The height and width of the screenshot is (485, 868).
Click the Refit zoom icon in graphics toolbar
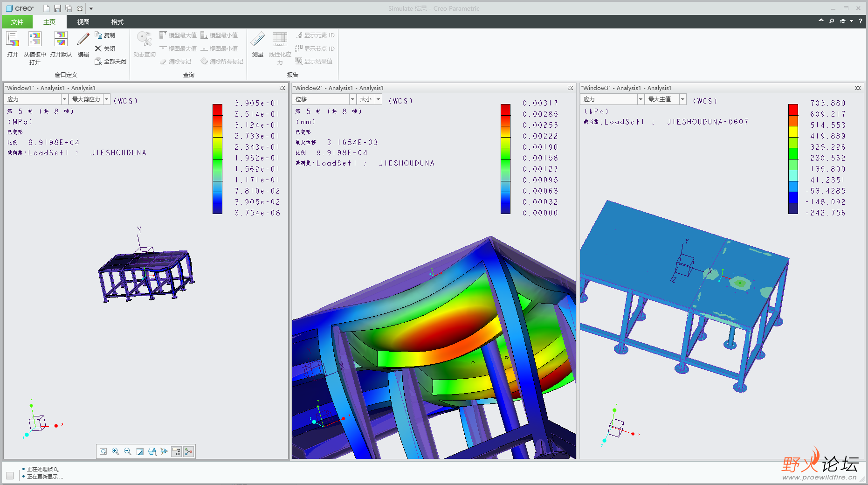tap(103, 451)
